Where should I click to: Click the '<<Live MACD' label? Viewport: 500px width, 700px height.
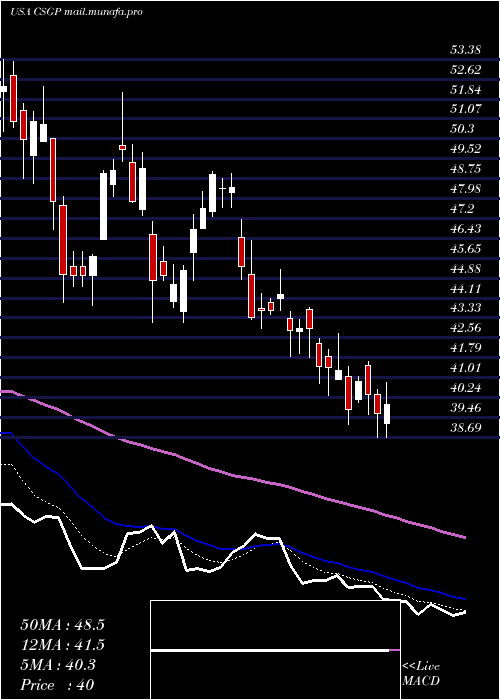(421, 674)
